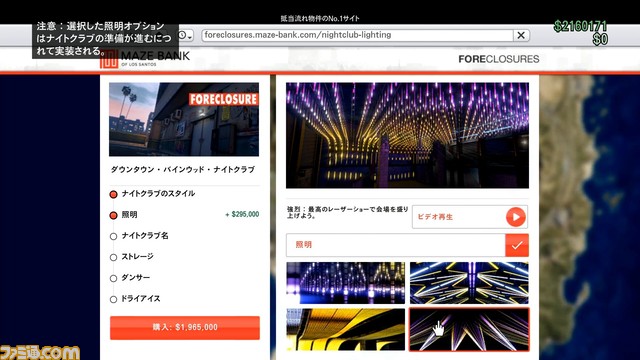The image size is (640, 360).
Task: Click the large lighting preview image
Action: click(407, 136)
